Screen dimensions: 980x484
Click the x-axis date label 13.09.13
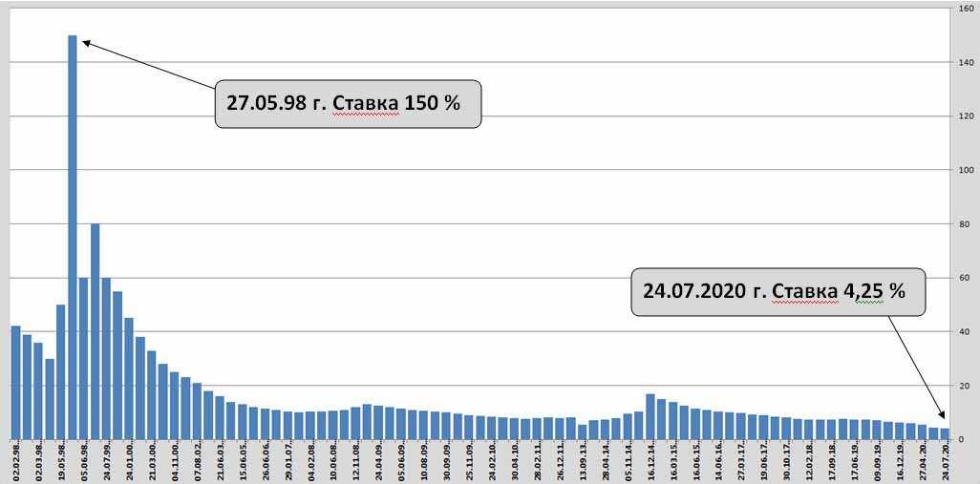coord(582,461)
